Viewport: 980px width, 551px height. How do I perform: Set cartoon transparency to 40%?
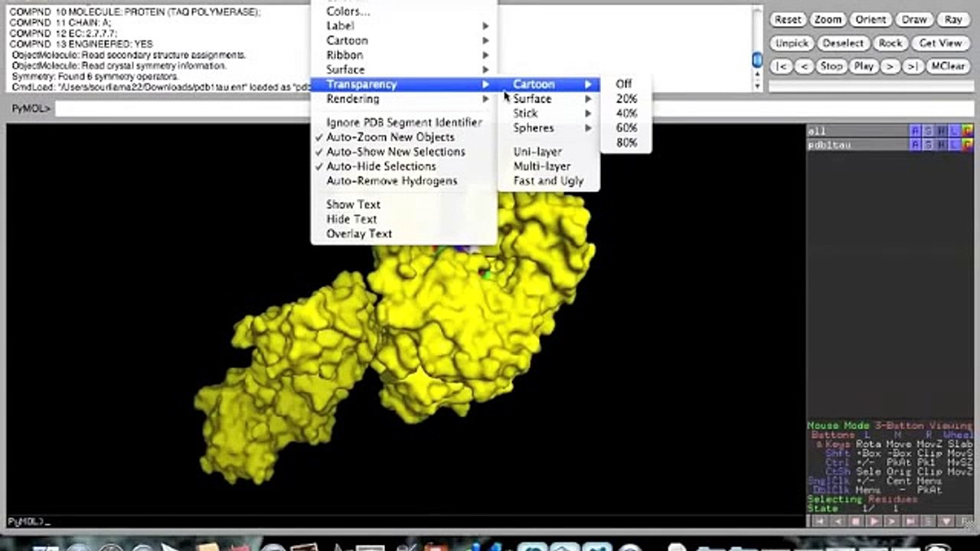click(626, 113)
